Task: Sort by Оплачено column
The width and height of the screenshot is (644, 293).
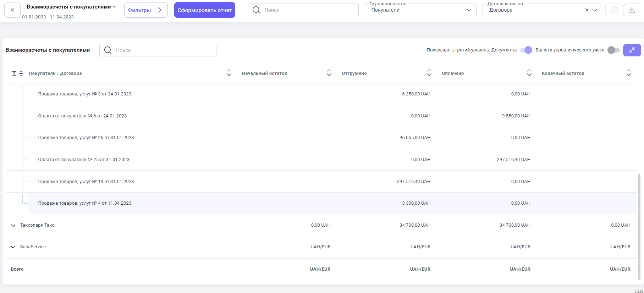Action: pos(529,73)
